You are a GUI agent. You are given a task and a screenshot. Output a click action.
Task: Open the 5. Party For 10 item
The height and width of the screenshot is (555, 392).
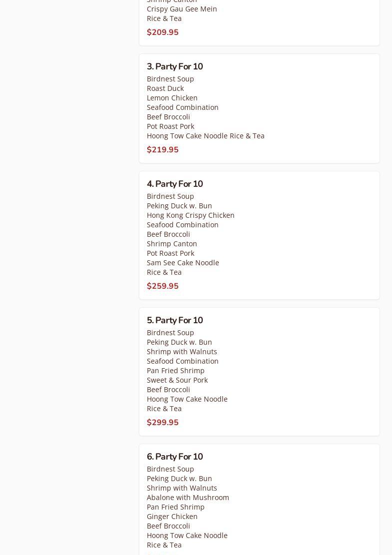tap(175, 320)
